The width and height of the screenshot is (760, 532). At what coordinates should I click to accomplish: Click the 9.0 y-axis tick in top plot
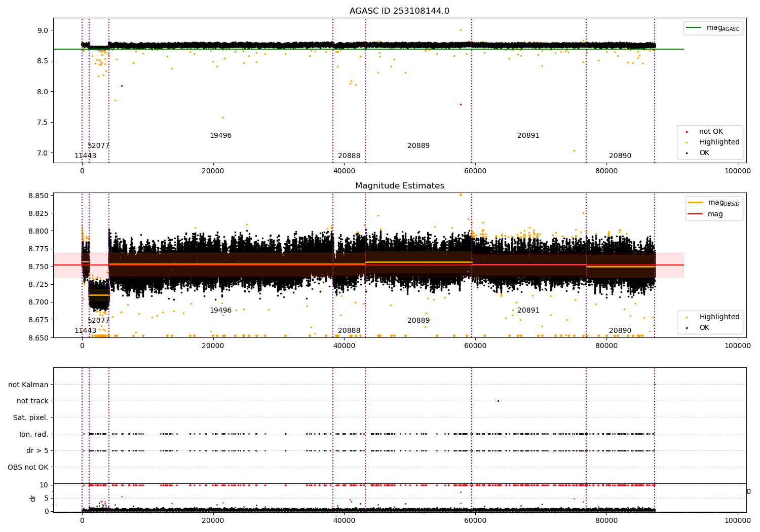(x=43, y=30)
